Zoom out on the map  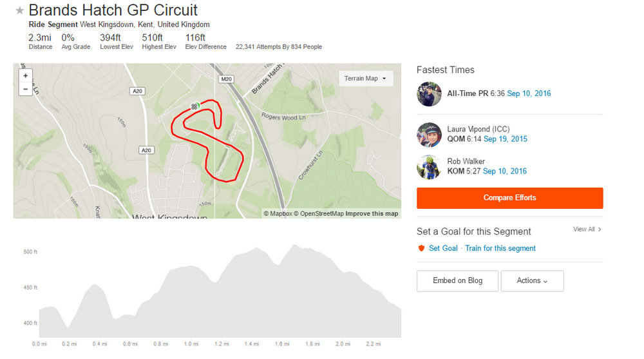[26, 89]
